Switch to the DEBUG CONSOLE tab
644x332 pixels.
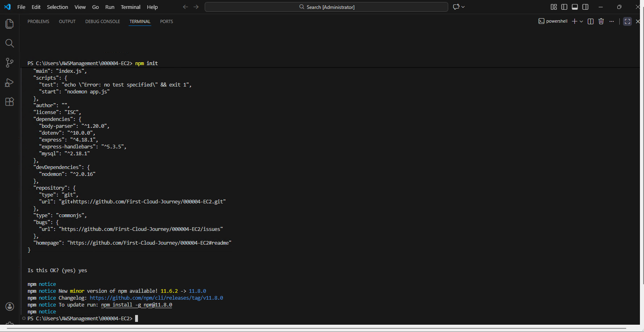tap(102, 21)
